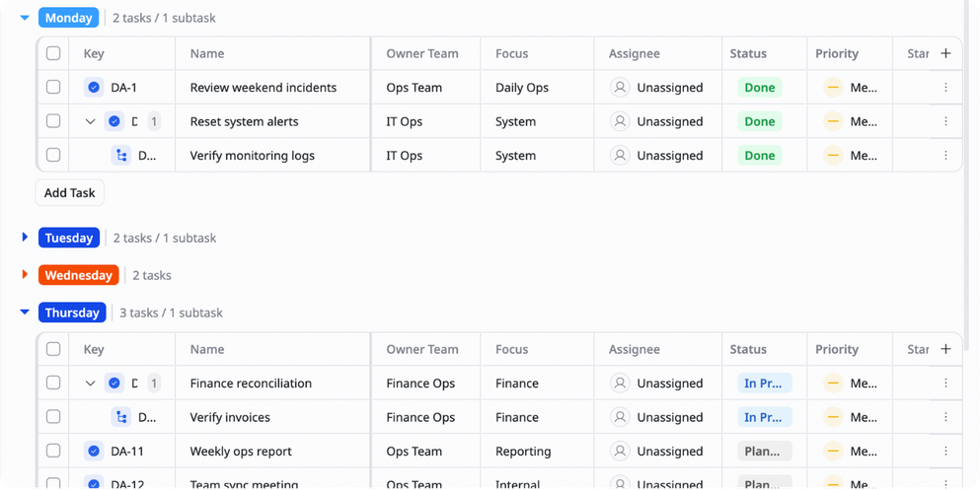980x490 pixels.
Task: Click the plus icon in Monday table header
Action: [x=945, y=53]
